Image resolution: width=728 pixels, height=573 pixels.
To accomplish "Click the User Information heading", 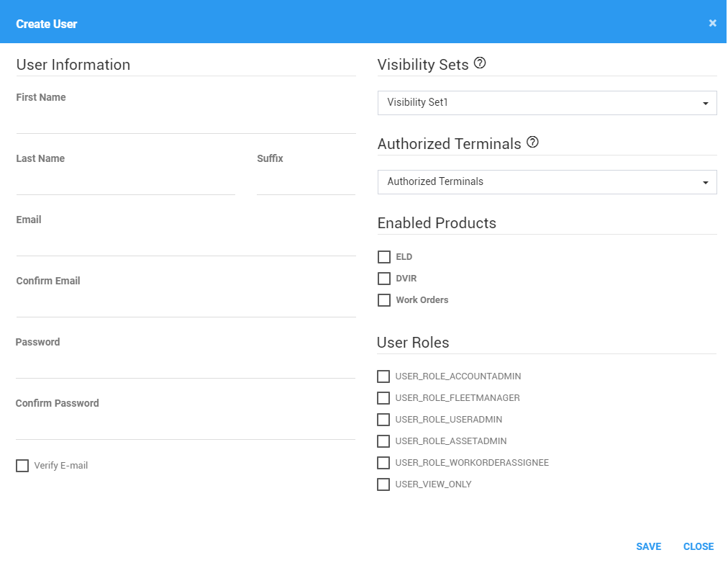I will (73, 65).
